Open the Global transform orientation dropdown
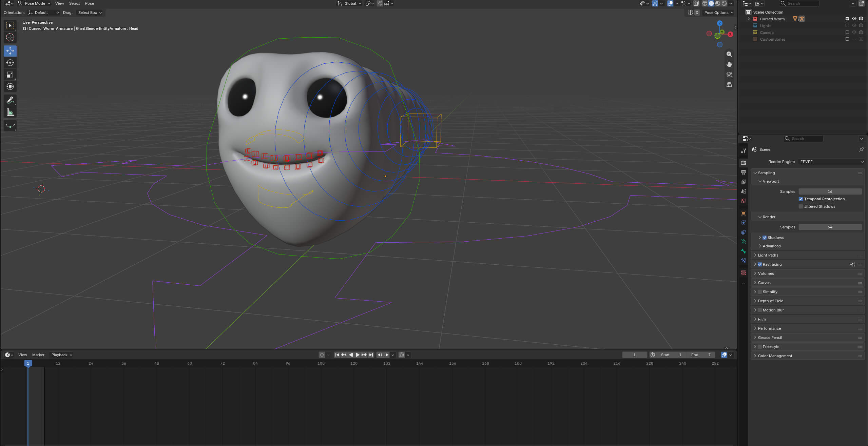The width and height of the screenshot is (868, 446). pos(349,3)
